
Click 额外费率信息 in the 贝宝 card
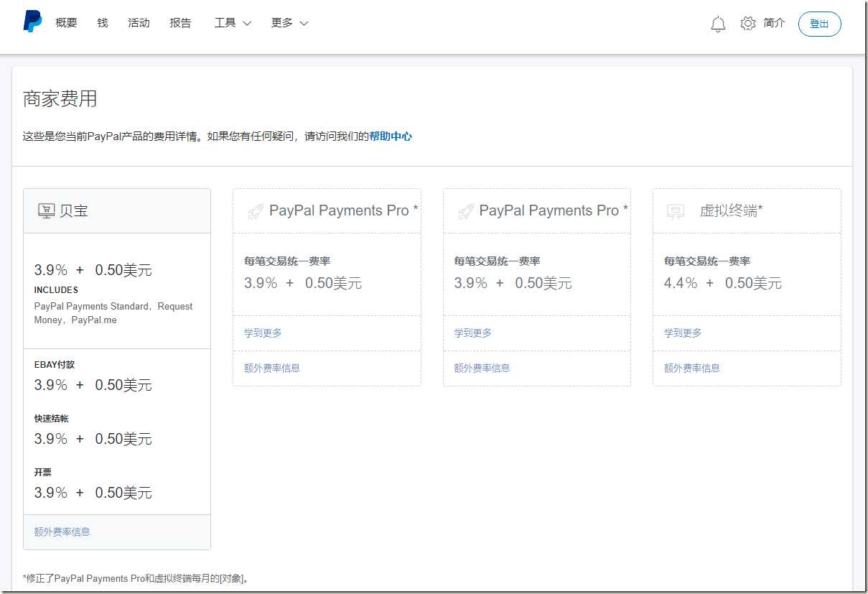tap(62, 532)
